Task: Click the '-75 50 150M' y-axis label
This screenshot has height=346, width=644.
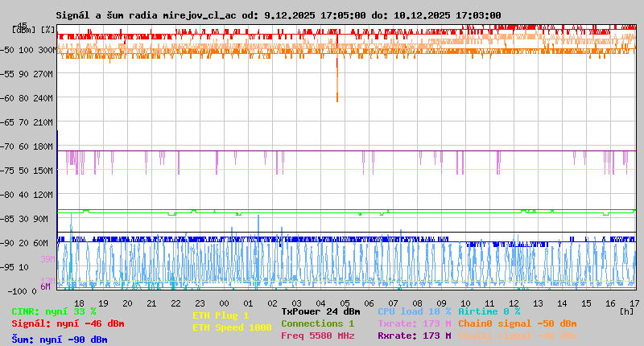Action: (27, 171)
